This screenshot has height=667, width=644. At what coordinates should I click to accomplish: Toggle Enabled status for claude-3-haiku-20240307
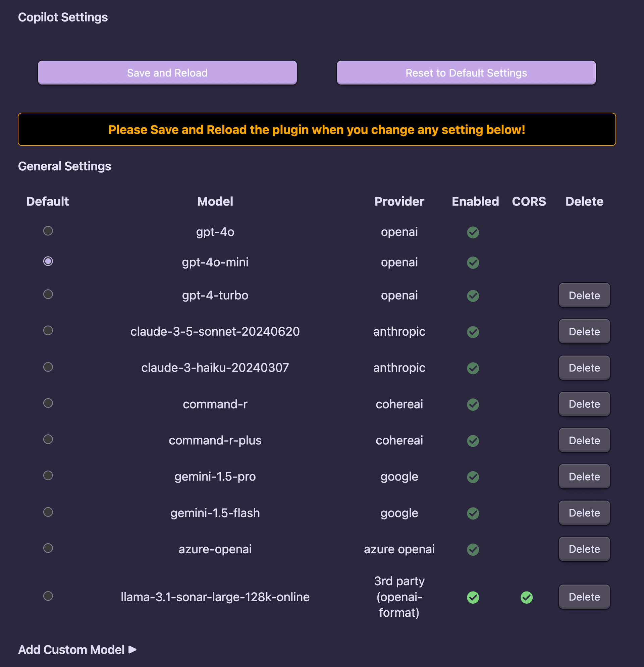click(473, 368)
